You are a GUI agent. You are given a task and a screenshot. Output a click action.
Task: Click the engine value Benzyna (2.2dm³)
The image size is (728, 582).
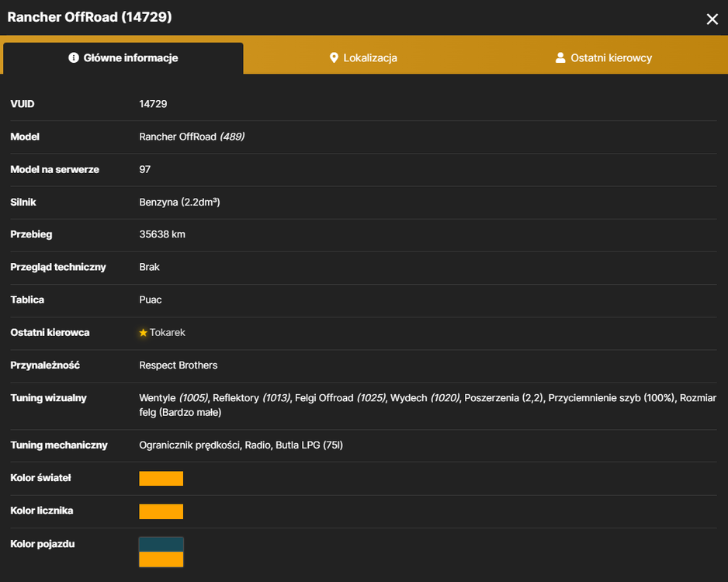[x=180, y=202]
